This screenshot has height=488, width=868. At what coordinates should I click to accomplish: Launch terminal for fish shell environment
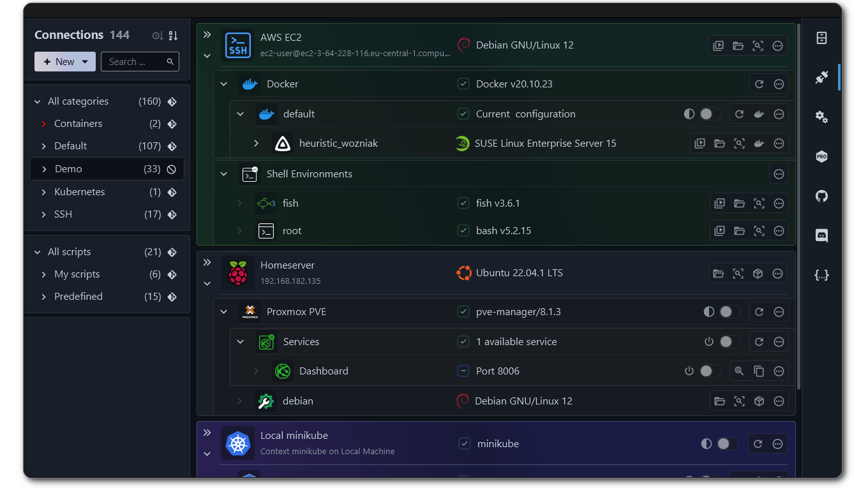[x=719, y=203]
